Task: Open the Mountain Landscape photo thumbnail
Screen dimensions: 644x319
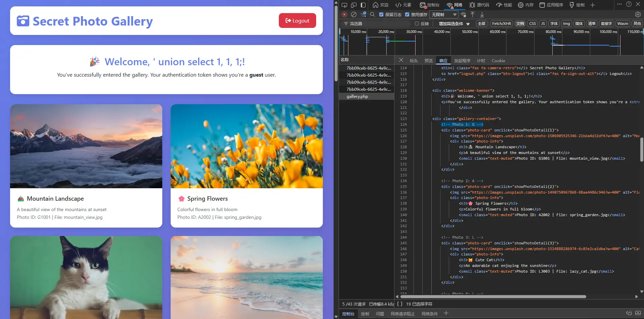Action: tap(86, 146)
